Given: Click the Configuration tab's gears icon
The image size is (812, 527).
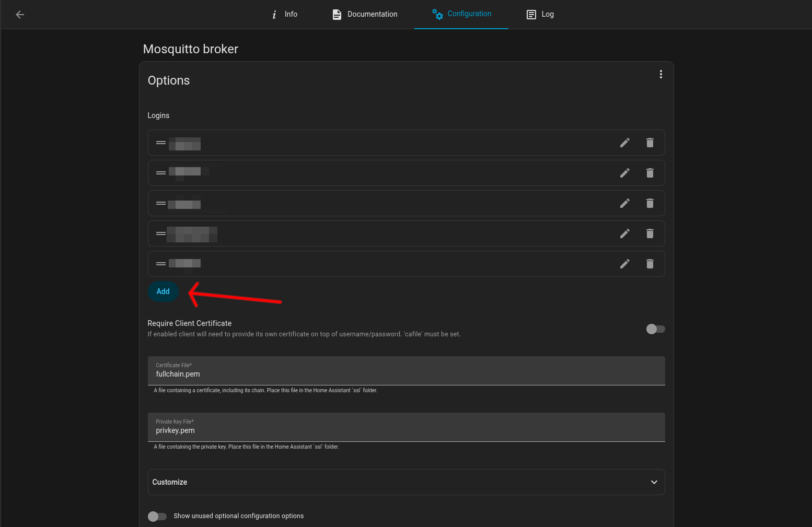Looking at the screenshot, I should (x=437, y=14).
